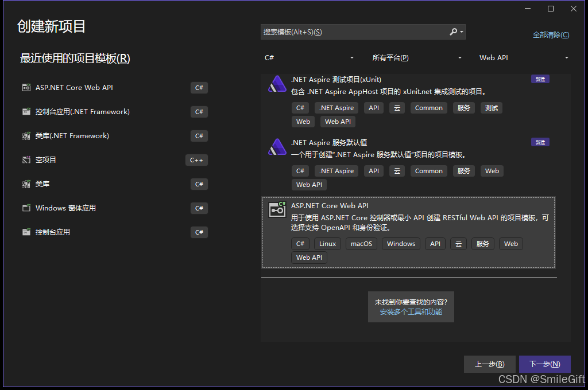Click 全部清除(C) to clear filters
This screenshot has height=390, width=588.
(x=551, y=35)
